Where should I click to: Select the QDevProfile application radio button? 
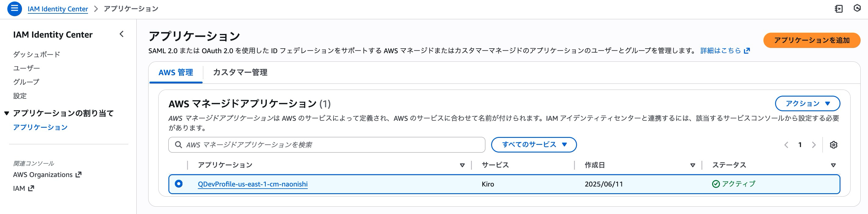179,184
